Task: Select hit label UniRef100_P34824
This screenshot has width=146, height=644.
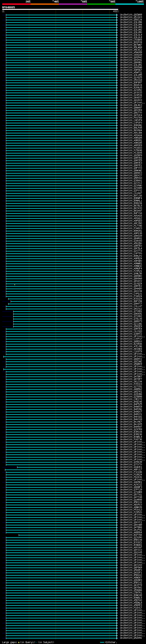Action: tap(131, 296)
